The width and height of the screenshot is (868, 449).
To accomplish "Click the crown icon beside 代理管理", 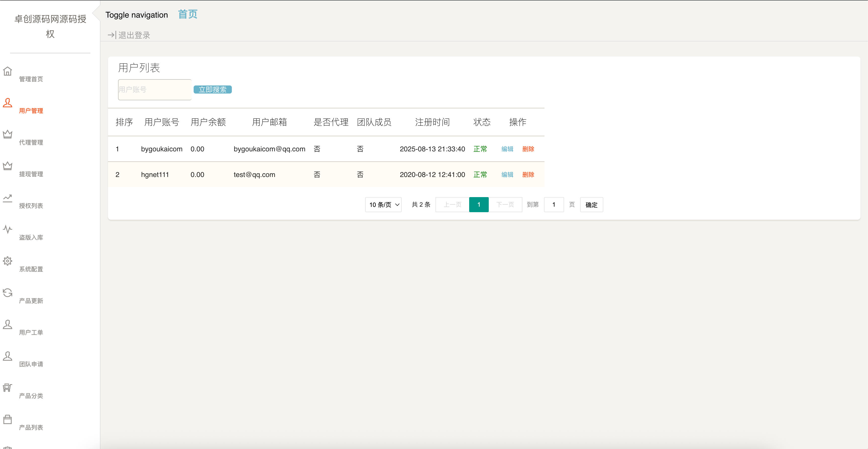I will pos(8,134).
